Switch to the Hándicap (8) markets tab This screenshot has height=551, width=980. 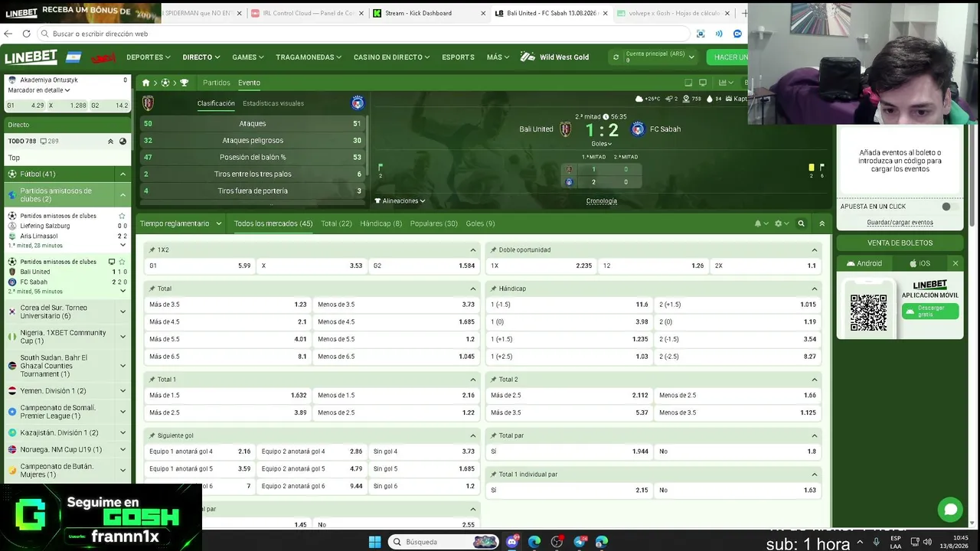tap(381, 223)
